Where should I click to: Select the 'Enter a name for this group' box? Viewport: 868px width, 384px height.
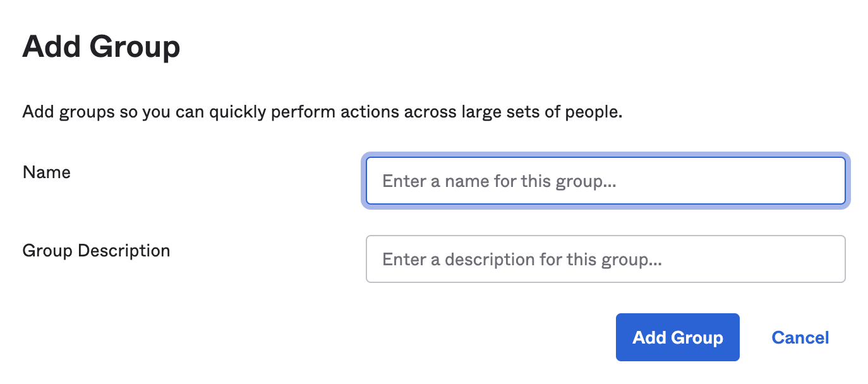tap(605, 181)
